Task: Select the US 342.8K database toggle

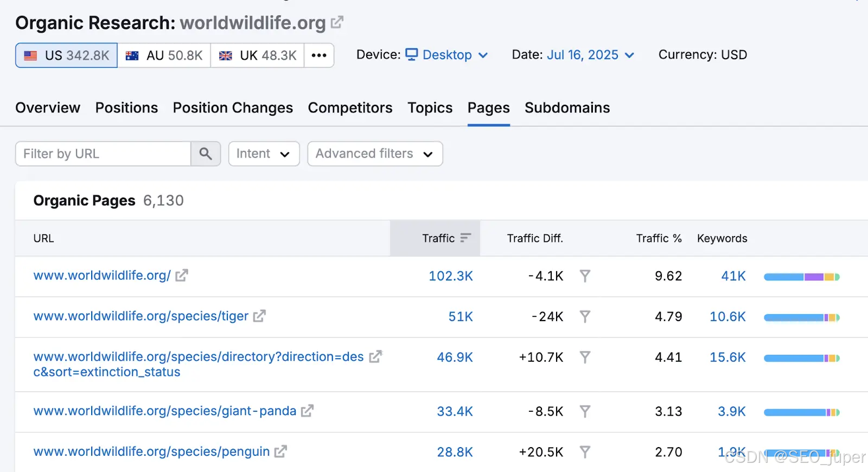Action: 66,55
